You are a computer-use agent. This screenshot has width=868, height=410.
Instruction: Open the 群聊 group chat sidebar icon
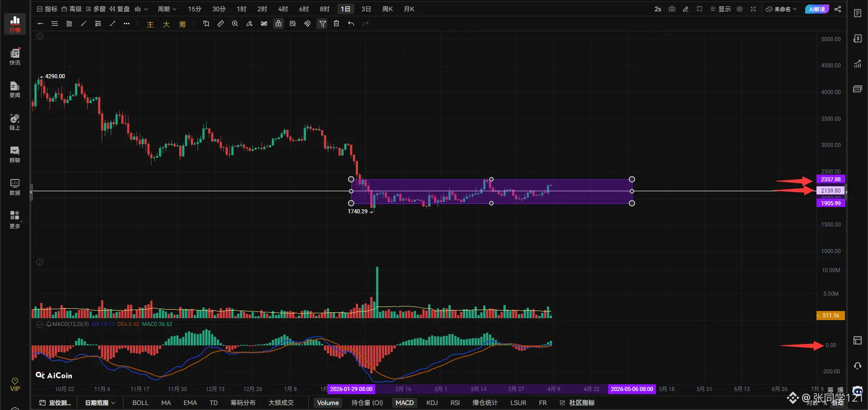[15, 154]
